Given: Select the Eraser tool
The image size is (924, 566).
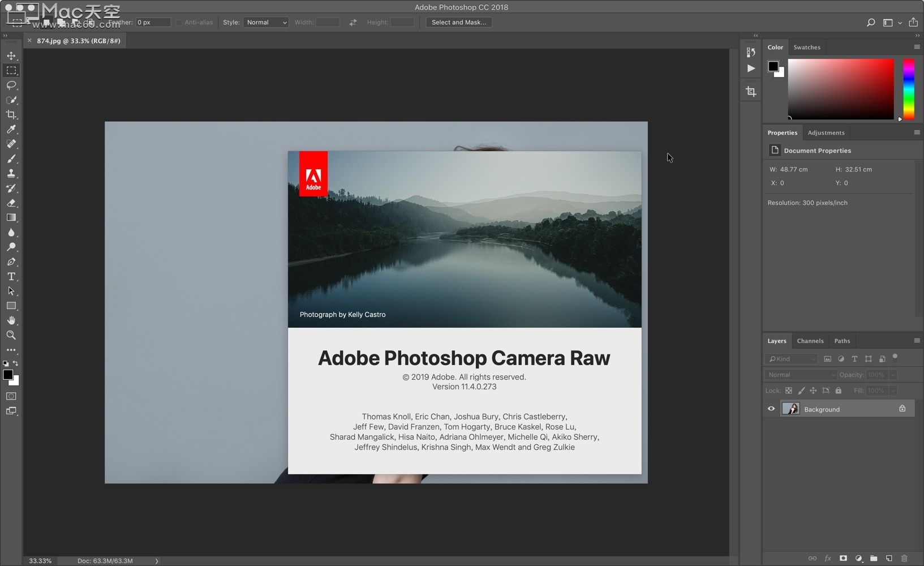Looking at the screenshot, I should point(11,203).
